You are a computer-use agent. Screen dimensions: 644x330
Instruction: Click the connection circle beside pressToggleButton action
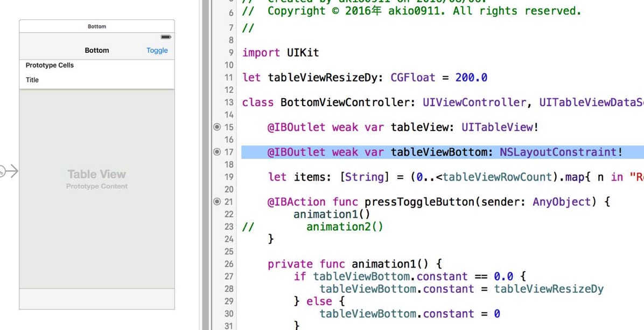(217, 202)
